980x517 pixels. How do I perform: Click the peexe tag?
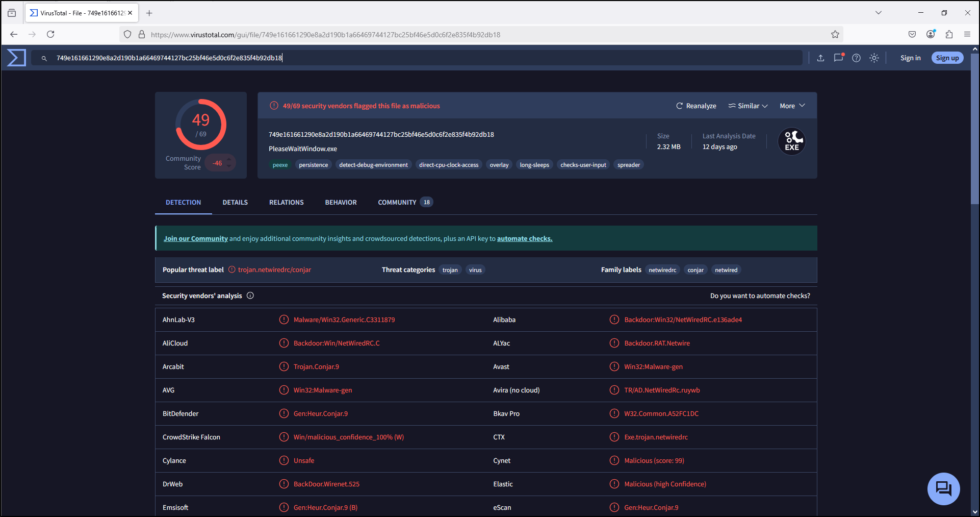click(280, 165)
